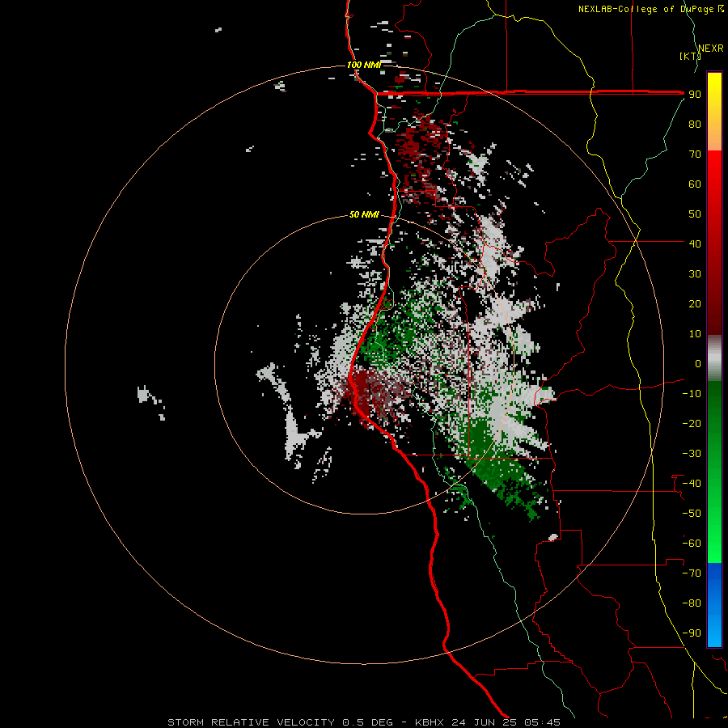Click the KBHX station ID in the caption
Viewport: 728px width, 728px height.
click(429, 722)
